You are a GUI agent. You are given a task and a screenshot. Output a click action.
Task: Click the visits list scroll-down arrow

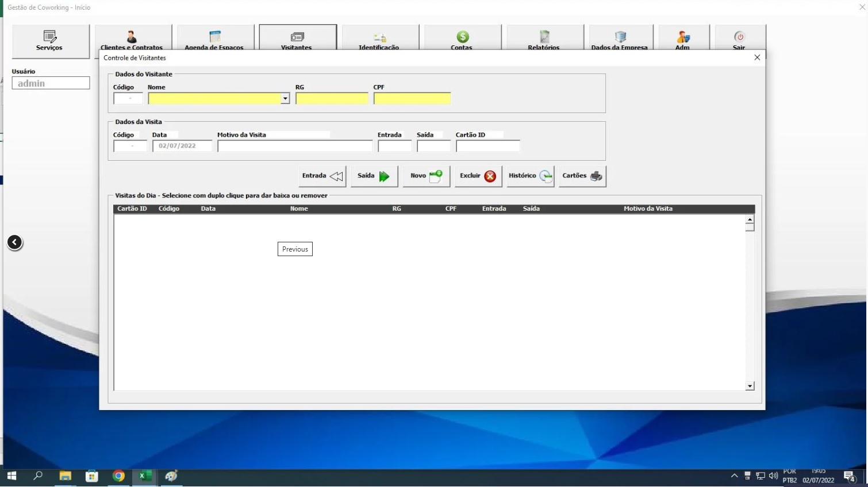coord(750,386)
